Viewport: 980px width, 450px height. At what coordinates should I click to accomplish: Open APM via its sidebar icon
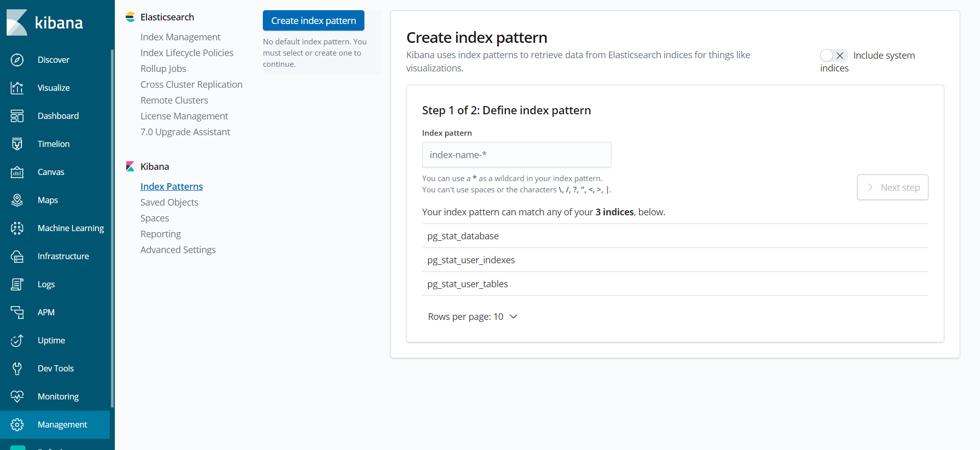pos(17,312)
